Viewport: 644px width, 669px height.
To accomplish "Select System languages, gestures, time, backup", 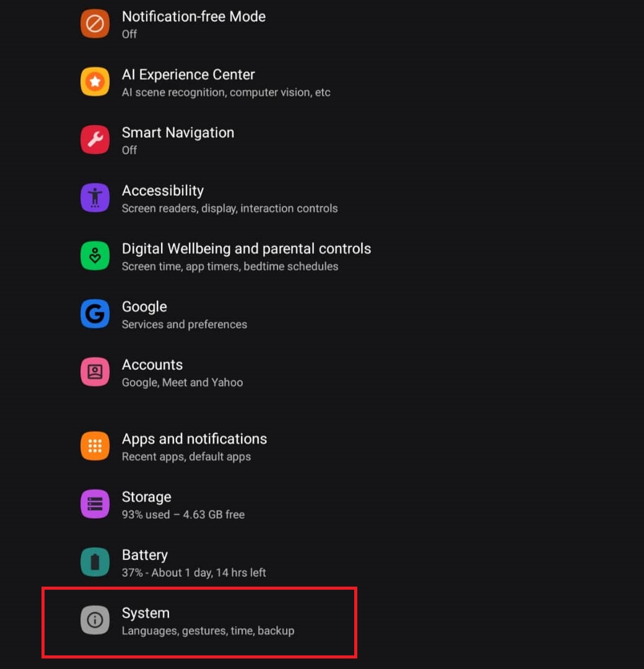I will (207, 621).
